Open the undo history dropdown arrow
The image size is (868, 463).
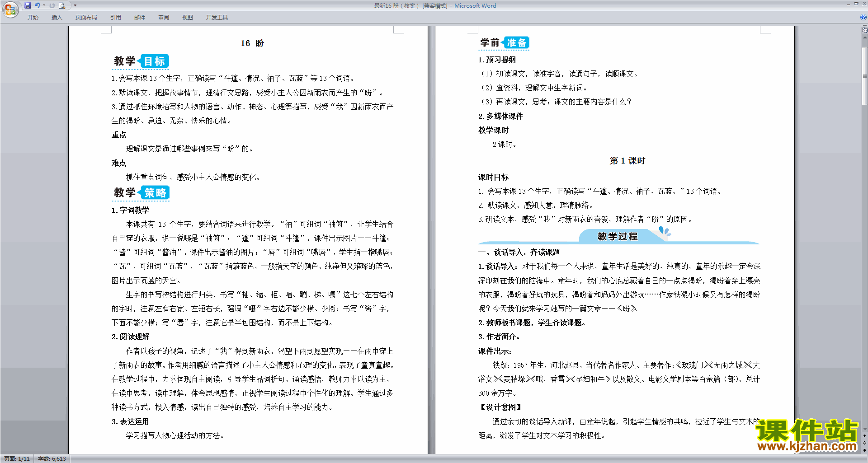44,5
